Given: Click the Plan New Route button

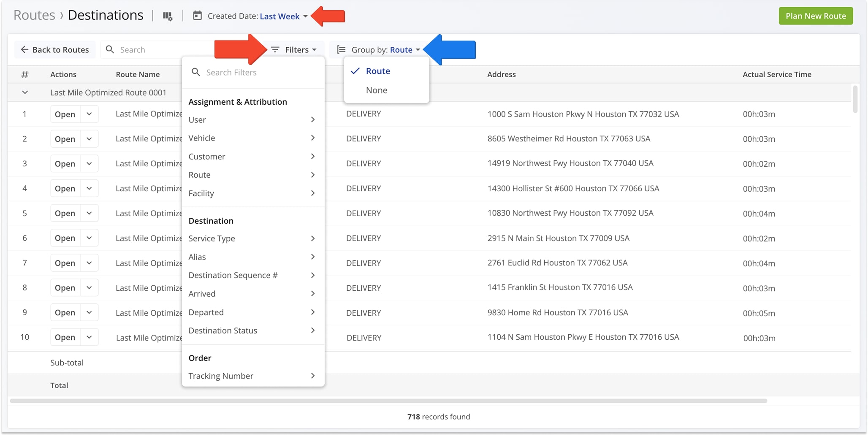Looking at the screenshot, I should [x=815, y=16].
